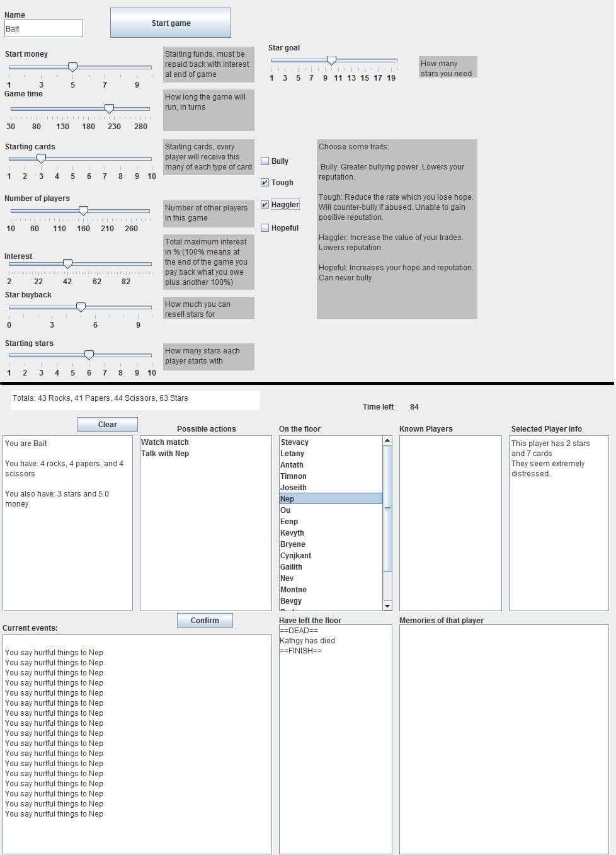Click the Start game button

(x=170, y=23)
